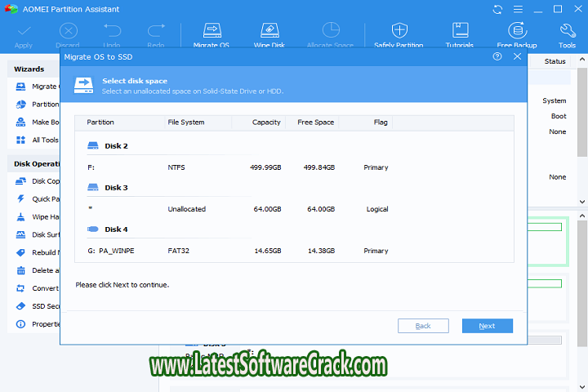Select the Disk 4 header row
This screenshot has height=392, width=588.
pyautogui.click(x=294, y=229)
